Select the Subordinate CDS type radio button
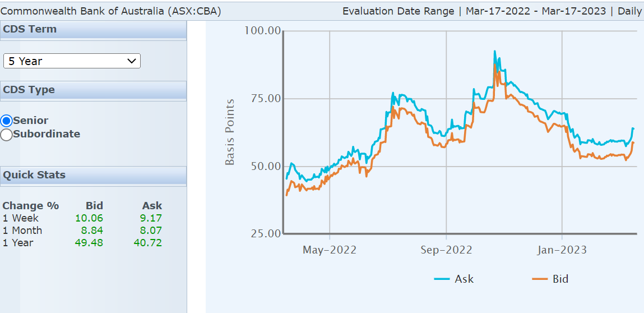The height and width of the screenshot is (313, 644). point(7,135)
